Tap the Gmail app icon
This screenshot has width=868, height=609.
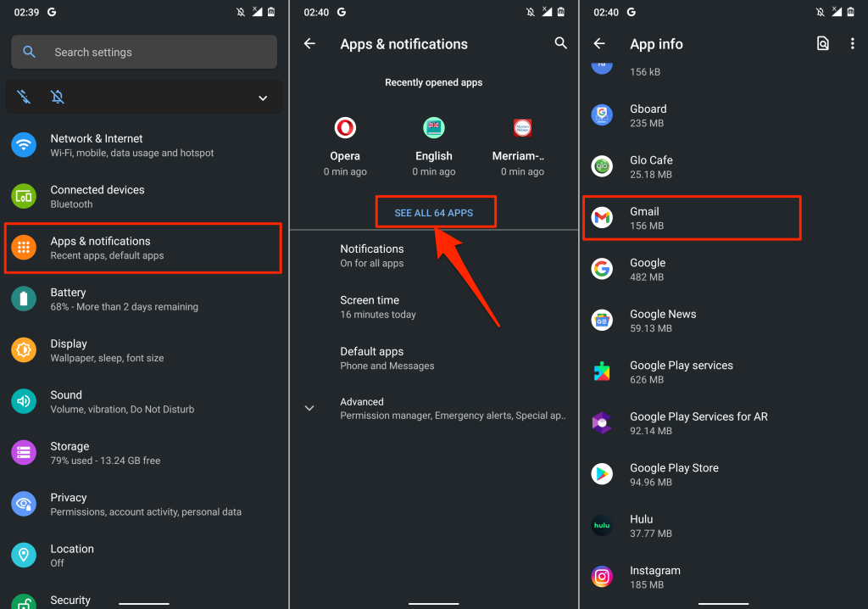point(602,218)
